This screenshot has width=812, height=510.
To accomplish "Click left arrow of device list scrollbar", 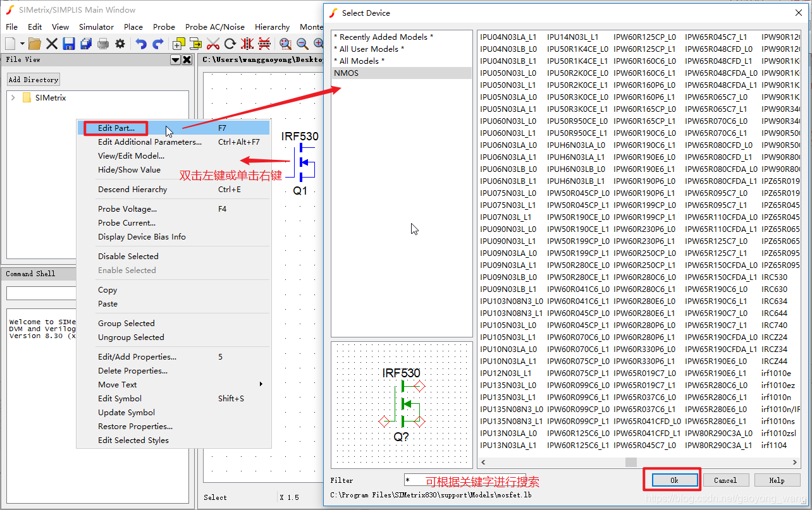I will (483, 463).
